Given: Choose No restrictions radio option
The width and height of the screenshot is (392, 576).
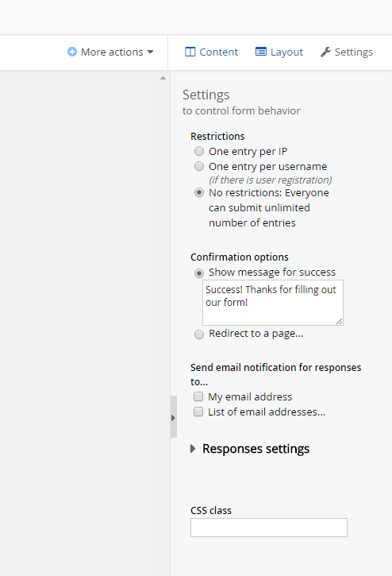Looking at the screenshot, I should (x=199, y=192).
